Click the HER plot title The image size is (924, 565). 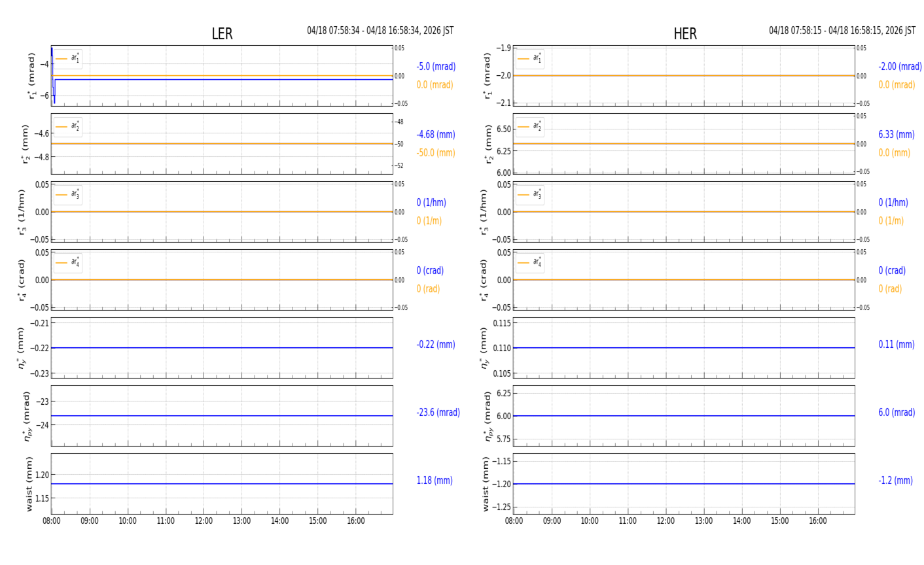coord(685,34)
